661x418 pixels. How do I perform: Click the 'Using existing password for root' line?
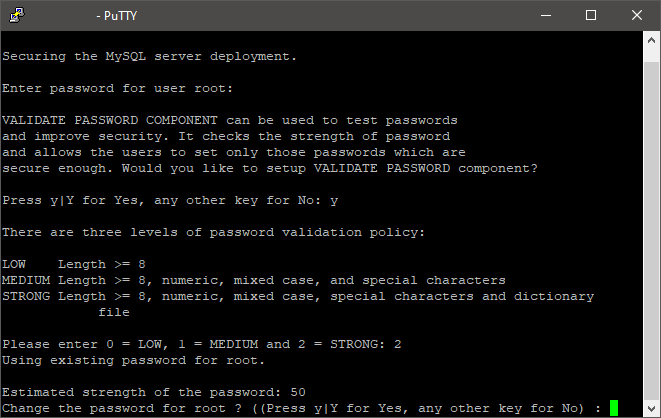coord(134,360)
